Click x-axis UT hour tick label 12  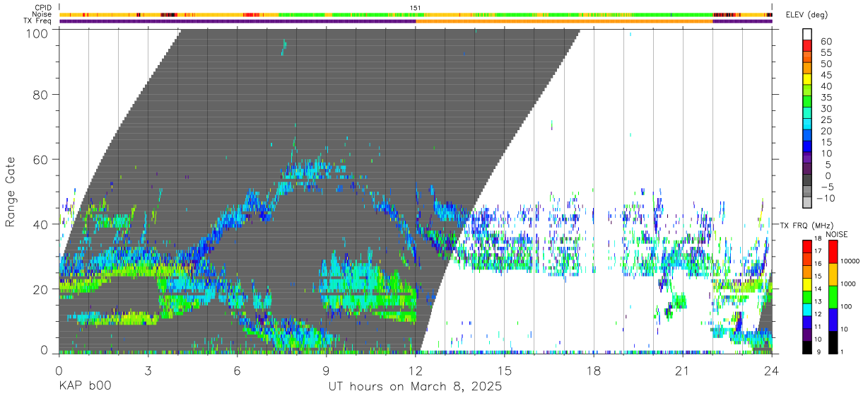point(416,371)
